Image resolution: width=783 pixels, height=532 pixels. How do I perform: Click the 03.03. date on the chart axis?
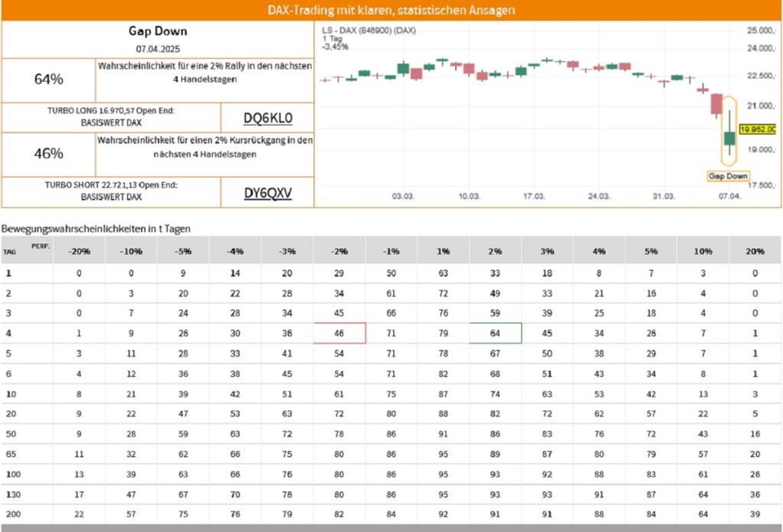403,197
